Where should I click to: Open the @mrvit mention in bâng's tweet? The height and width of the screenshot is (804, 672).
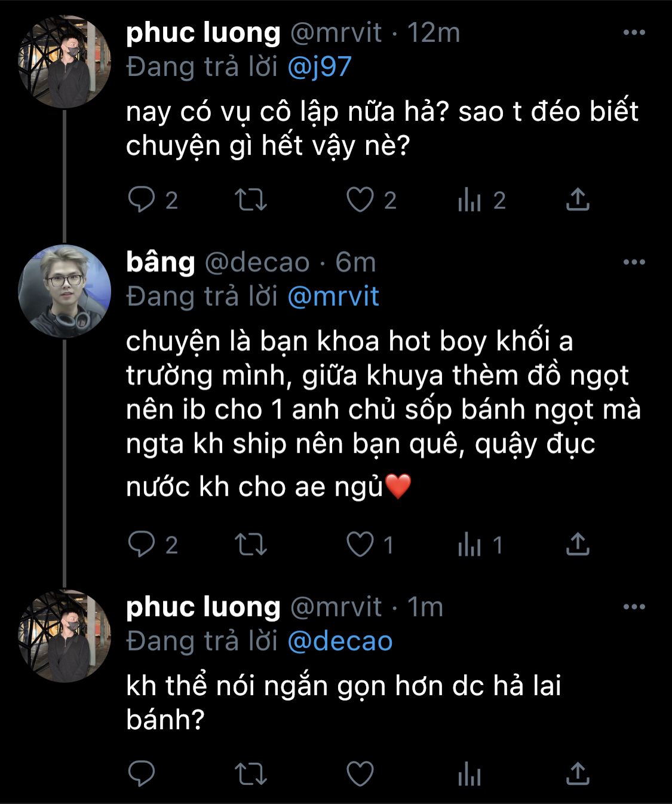(333, 296)
